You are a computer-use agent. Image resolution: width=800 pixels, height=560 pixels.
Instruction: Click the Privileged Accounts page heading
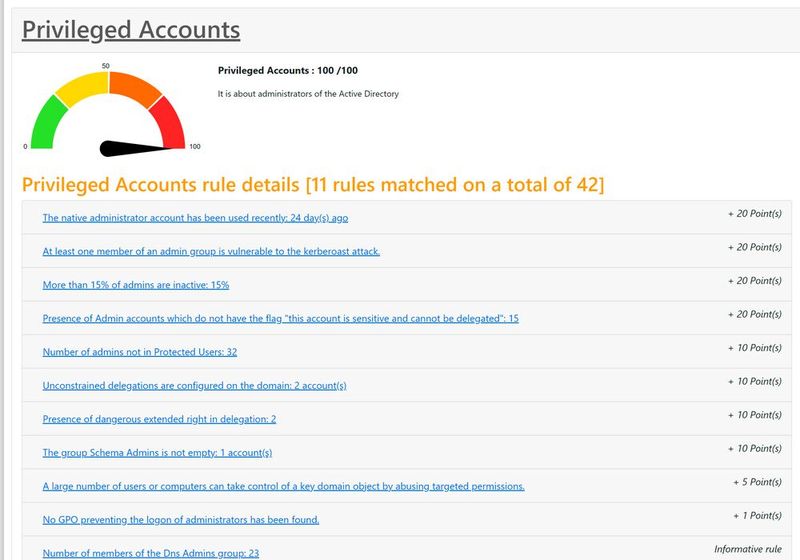point(131,29)
